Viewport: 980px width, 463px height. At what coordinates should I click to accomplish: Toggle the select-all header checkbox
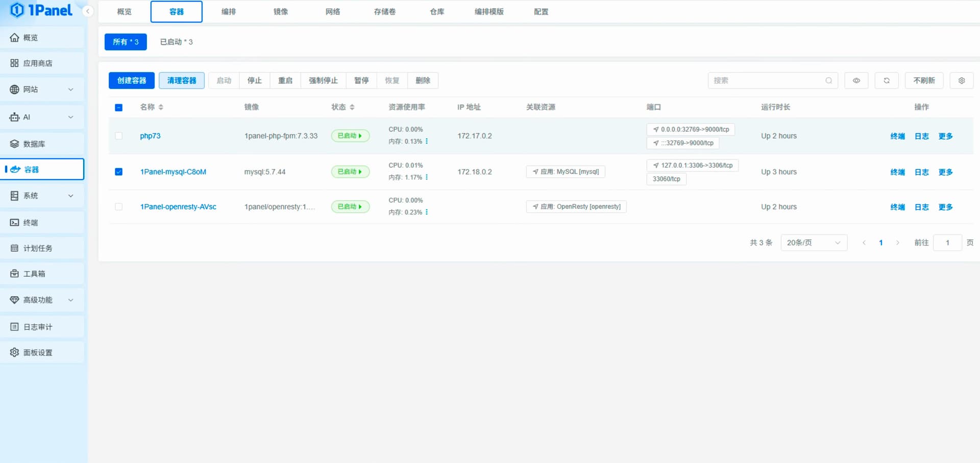point(118,107)
